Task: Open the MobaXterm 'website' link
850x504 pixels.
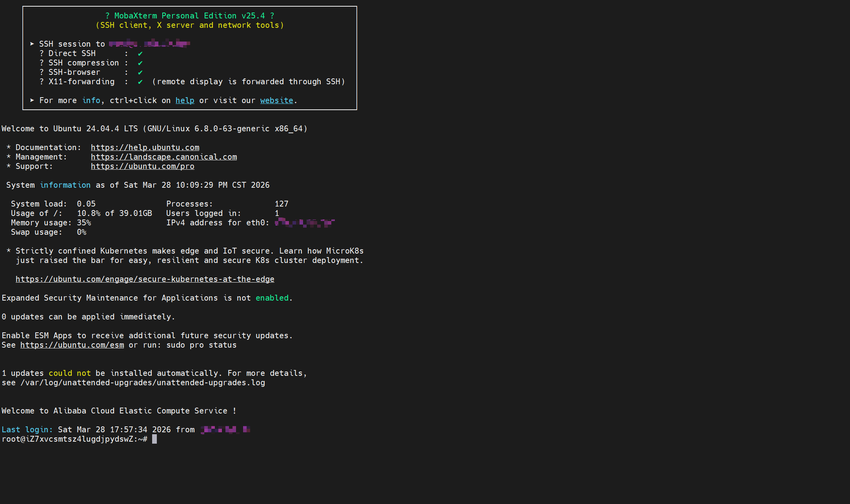Action: [276, 100]
